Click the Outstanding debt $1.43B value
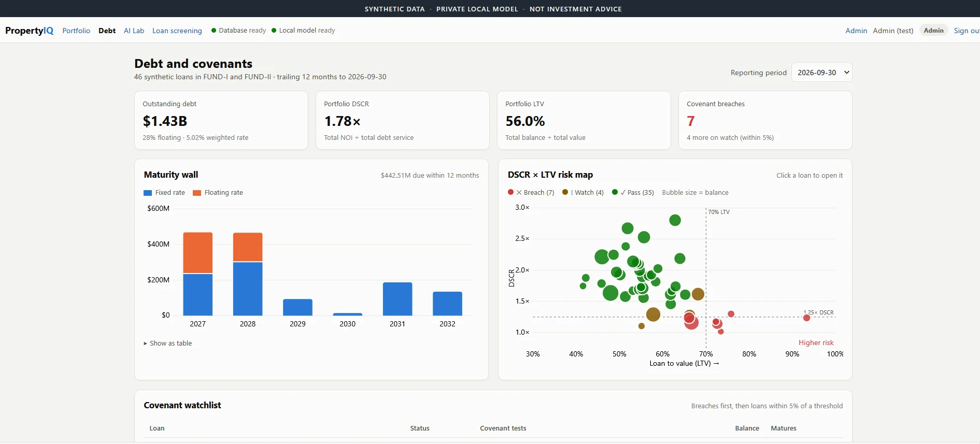The width and height of the screenshot is (980, 444). click(x=165, y=121)
